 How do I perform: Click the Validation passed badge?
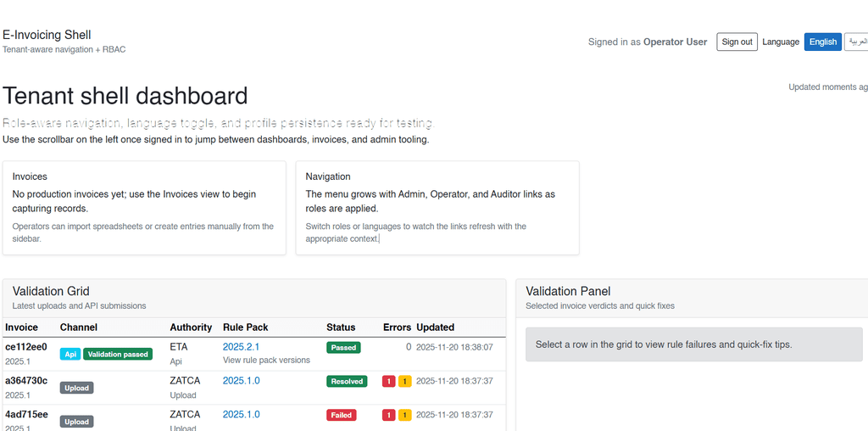(118, 355)
